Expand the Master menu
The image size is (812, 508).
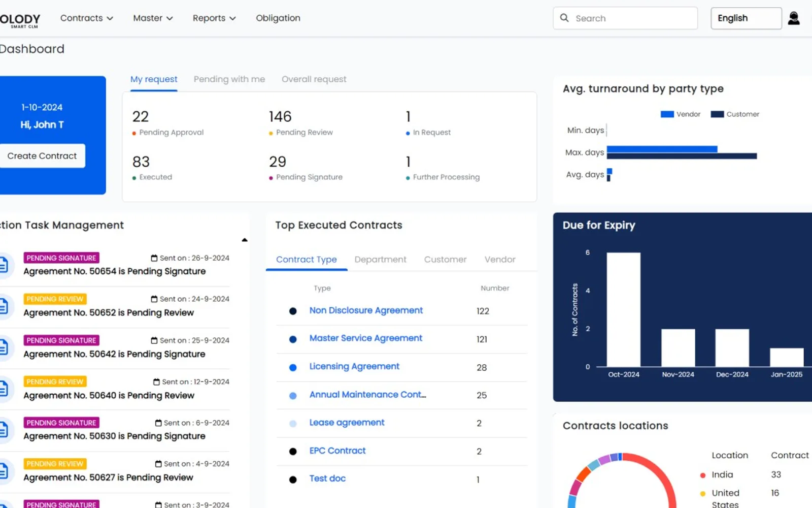153,18
